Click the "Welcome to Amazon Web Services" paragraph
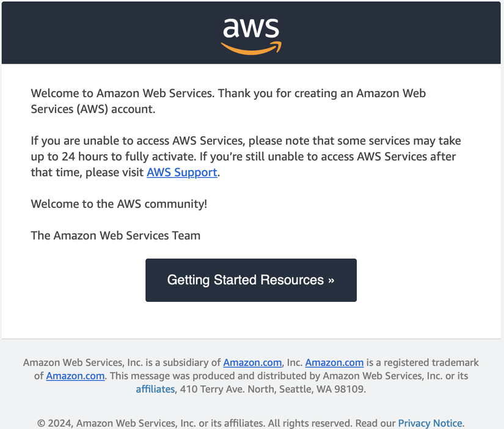504x429 pixels. coord(228,101)
